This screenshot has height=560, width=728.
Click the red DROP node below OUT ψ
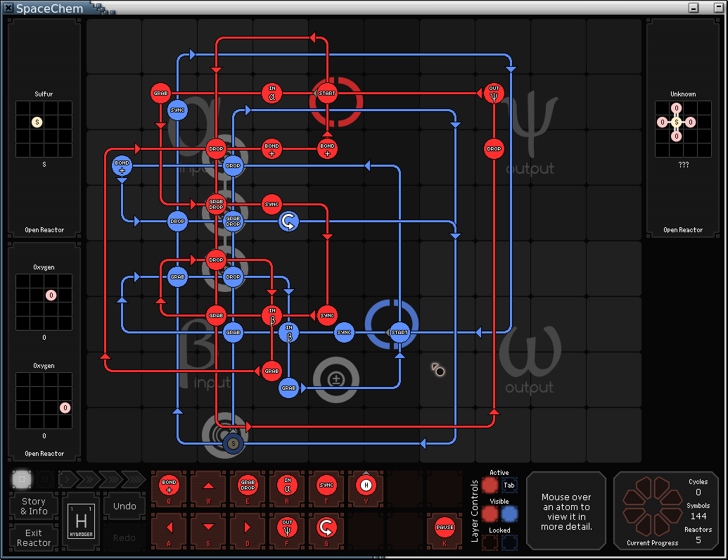click(x=494, y=149)
